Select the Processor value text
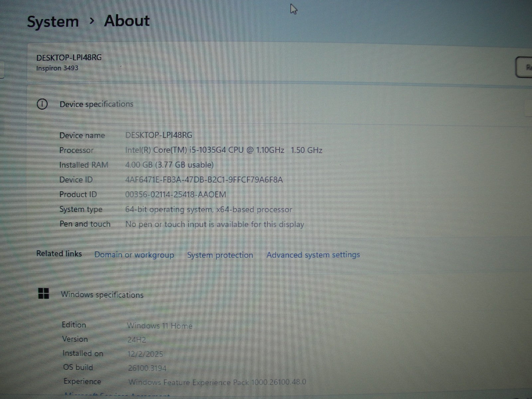Screen dimensions: 532x399 click(x=223, y=150)
